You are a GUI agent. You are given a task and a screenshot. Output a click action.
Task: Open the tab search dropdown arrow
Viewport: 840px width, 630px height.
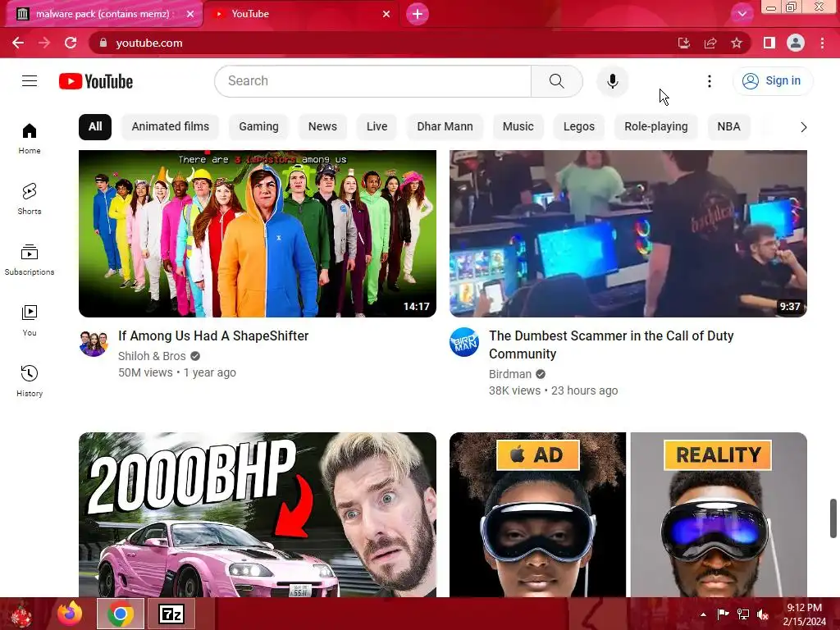tap(742, 14)
